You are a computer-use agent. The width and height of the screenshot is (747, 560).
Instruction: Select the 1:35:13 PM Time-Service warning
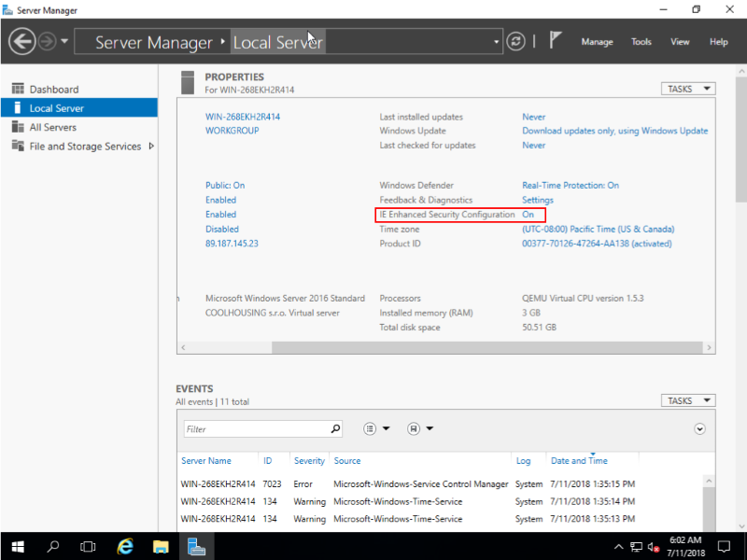(x=408, y=519)
